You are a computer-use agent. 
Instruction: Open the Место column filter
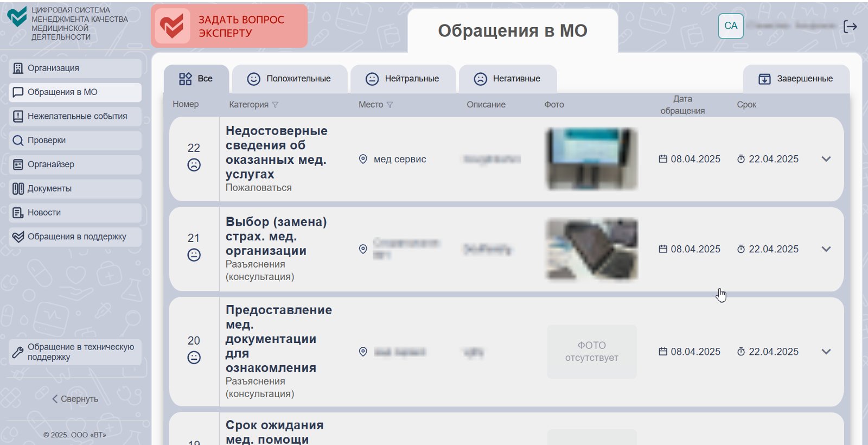coord(390,105)
